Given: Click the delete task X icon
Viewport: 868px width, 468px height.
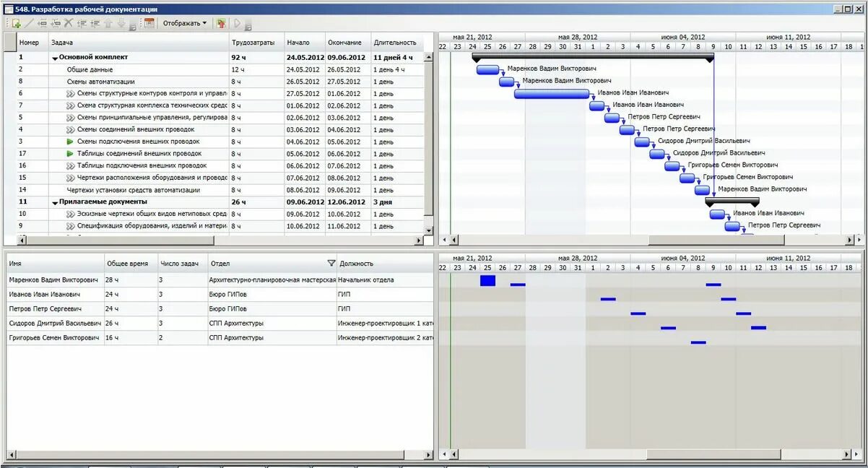Looking at the screenshot, I should [69, 23].
